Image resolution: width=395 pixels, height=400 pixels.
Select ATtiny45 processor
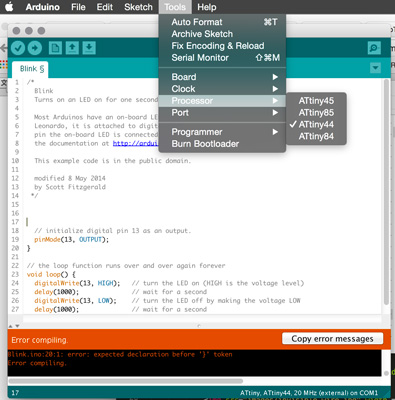click(x=316, y=101)
